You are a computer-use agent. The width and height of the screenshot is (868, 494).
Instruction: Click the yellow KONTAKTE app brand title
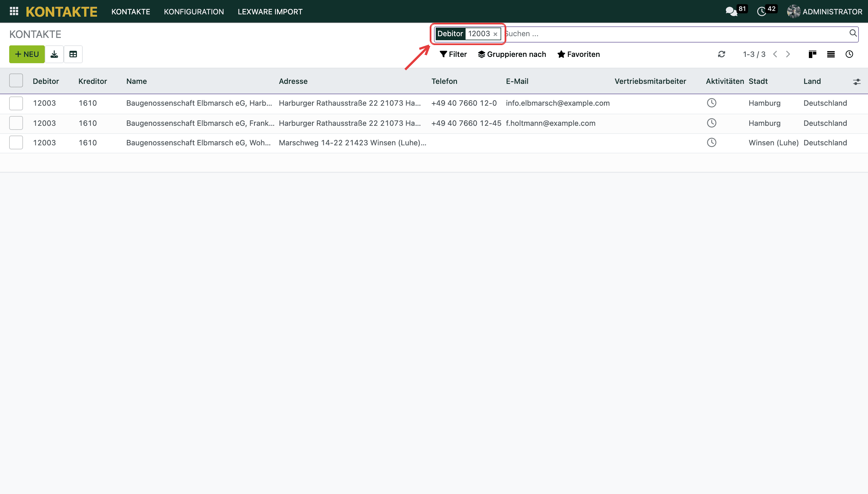tap(61, 11)
